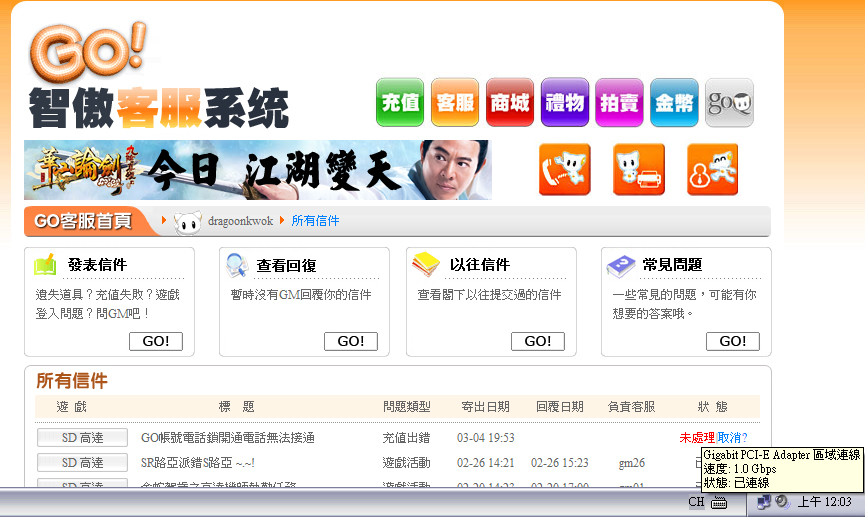865x517 pixels.
Task: Click GO! under 以往信件
Action: click(538, 341)
